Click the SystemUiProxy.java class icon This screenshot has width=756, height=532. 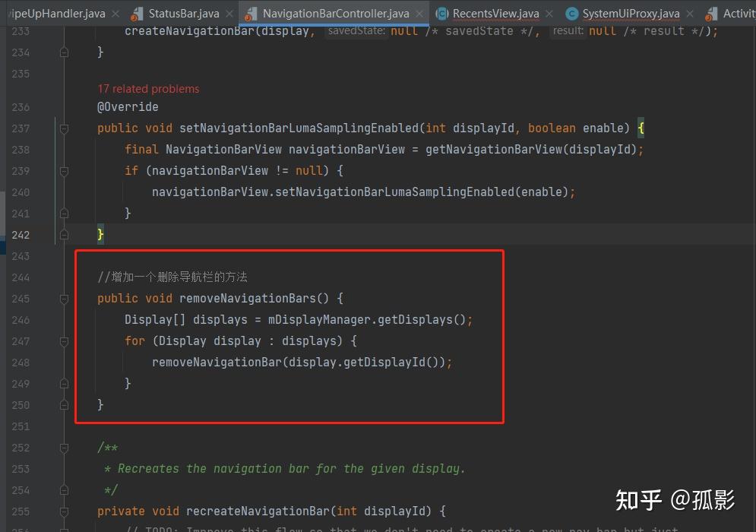pos(572,14)
